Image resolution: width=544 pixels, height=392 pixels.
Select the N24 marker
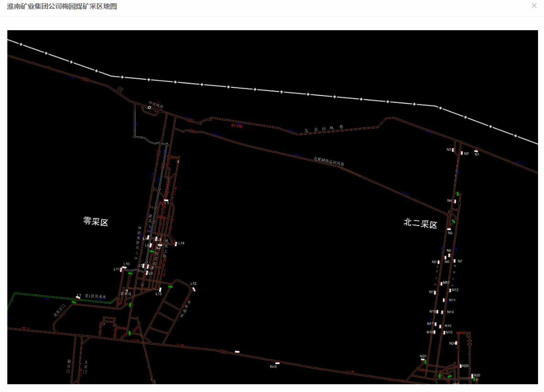tap(456, 343)
